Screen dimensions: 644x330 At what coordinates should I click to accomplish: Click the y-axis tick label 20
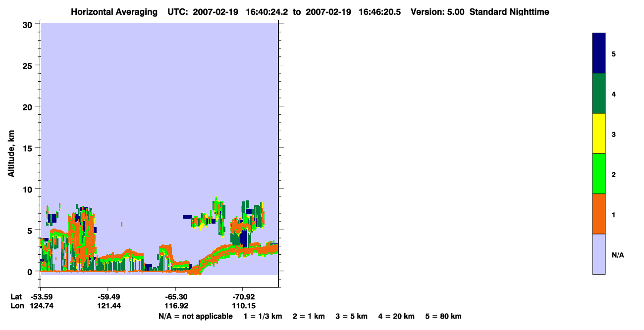point(29,107)
